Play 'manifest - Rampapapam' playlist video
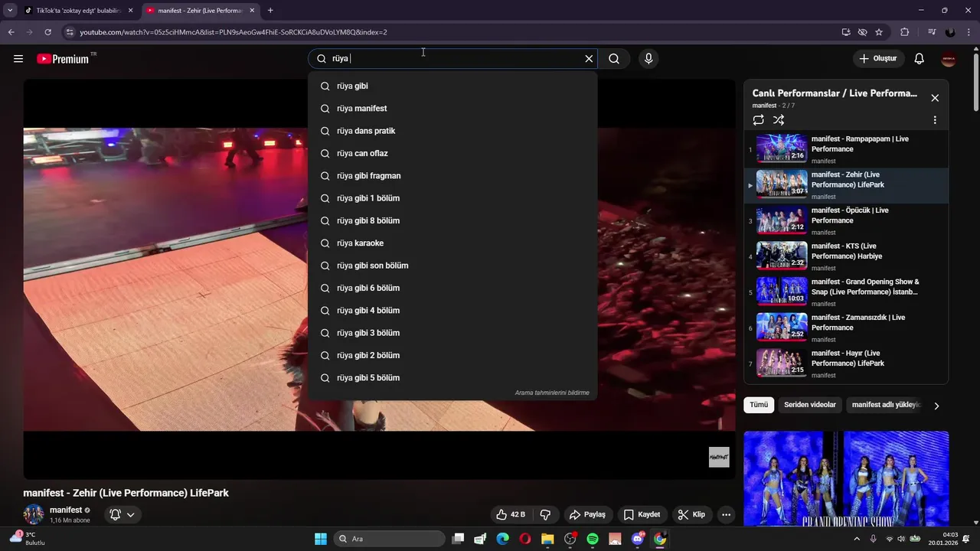This screenshot has height=551, width=980. tap(846, 149)
